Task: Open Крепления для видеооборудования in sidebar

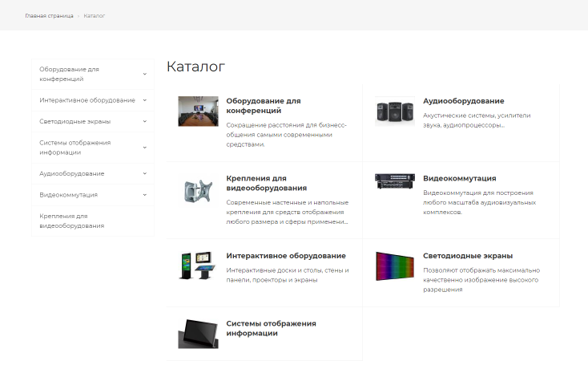Action: (x=71, y=221)
